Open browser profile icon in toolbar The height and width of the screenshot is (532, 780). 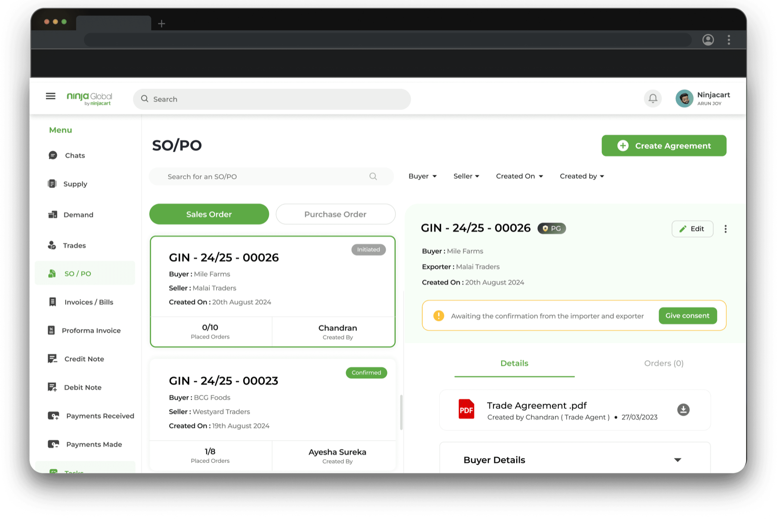point(708,40)
